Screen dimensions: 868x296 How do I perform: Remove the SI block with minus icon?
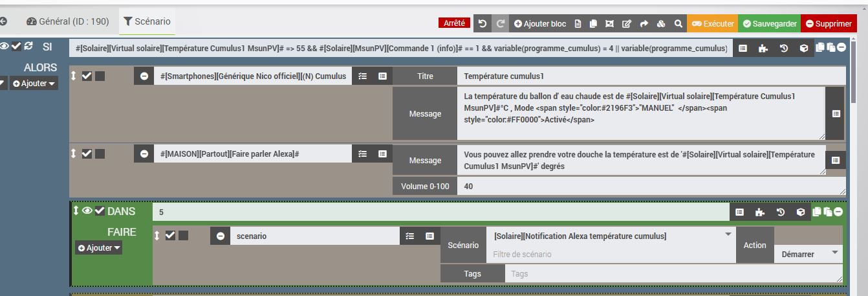point(840,47)
